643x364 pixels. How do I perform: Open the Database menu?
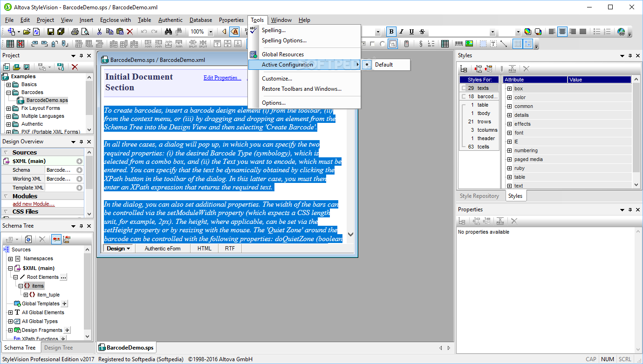(201, 20)
